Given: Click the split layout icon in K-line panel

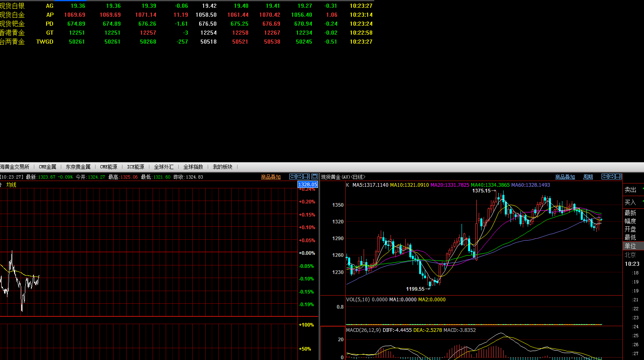Looking at the screenshot, I should (618, 177).
